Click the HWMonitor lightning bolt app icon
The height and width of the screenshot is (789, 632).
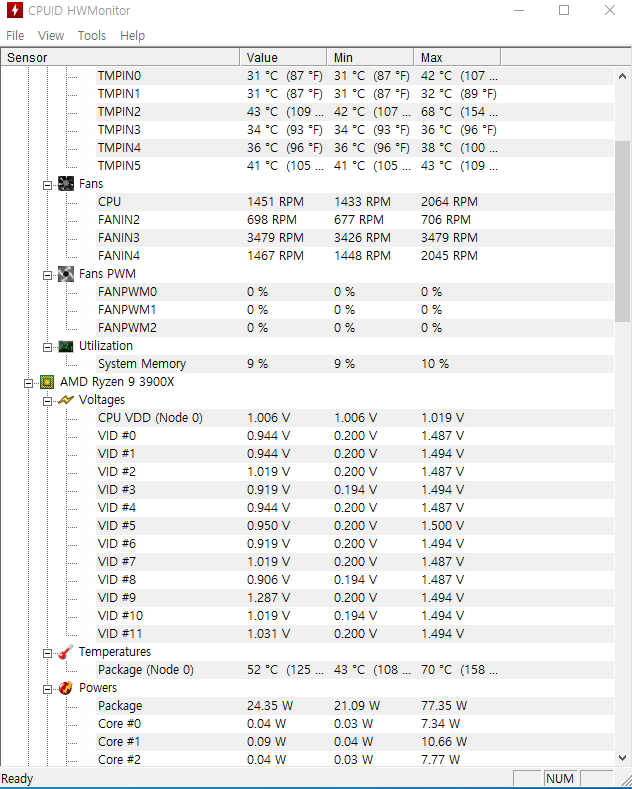click(x=15, y=11)
